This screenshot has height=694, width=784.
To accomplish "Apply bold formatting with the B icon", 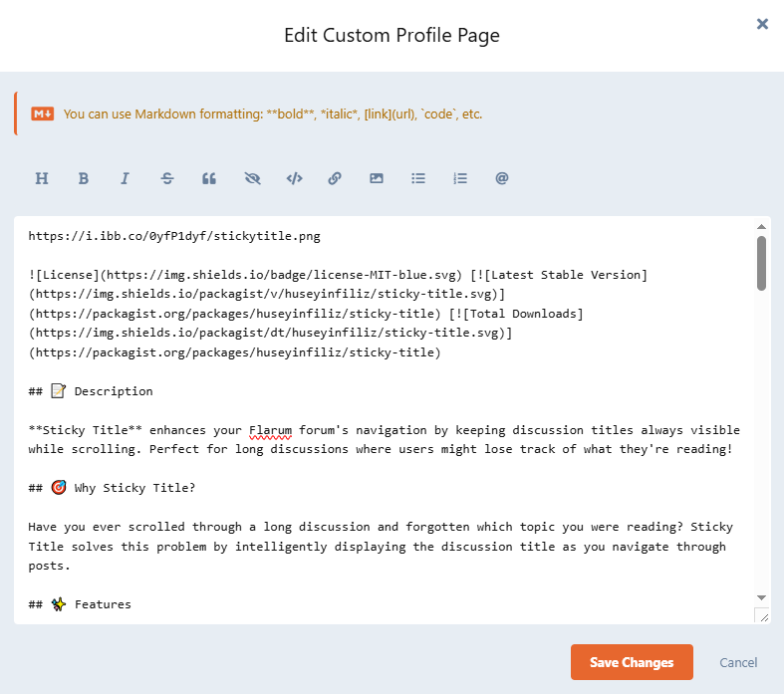I will click(x=84, y=178).
